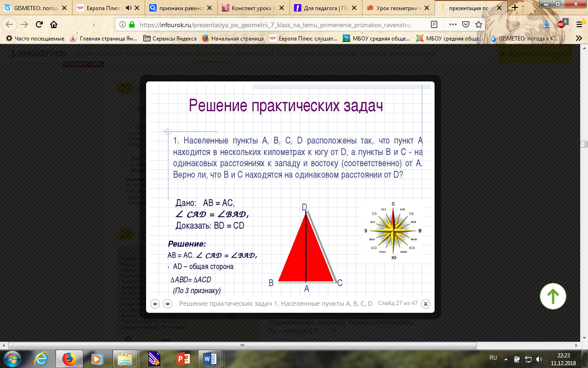Open GISMETEO погода bookmark

(x=524, y=39)
